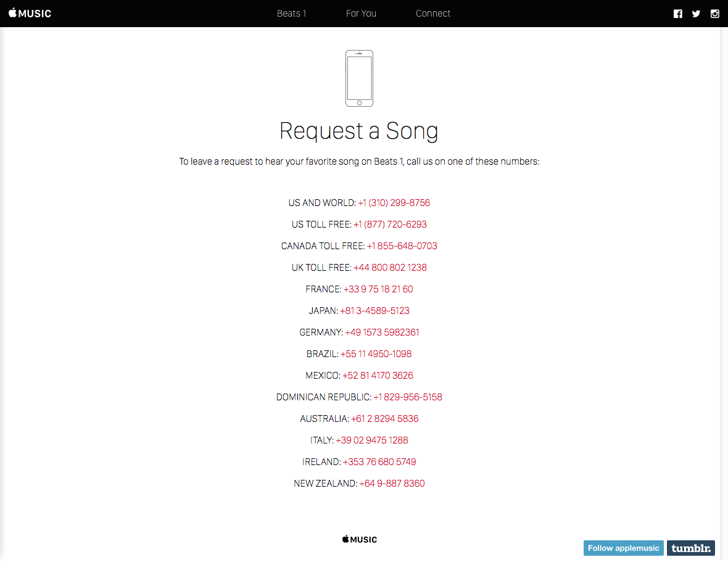Call the US and World number +1 (310) 299-8756
Screen dimensions: 728x565
click(394, 203)
